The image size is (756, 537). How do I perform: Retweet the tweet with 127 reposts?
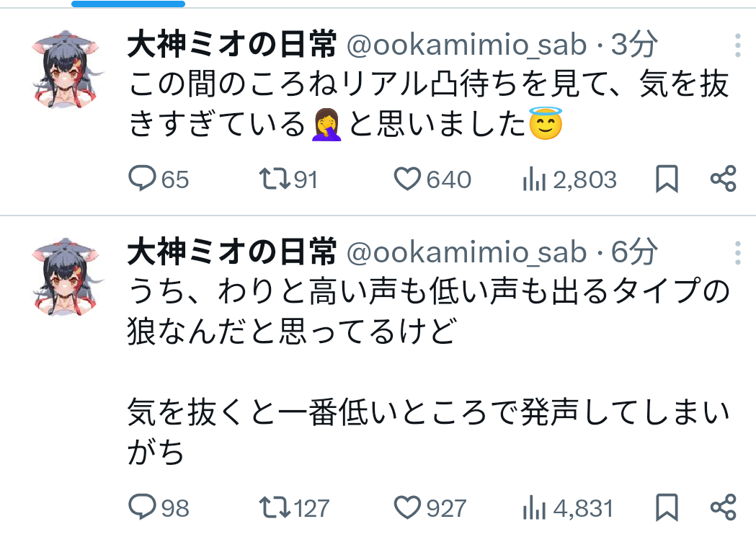tap(273, 508)
